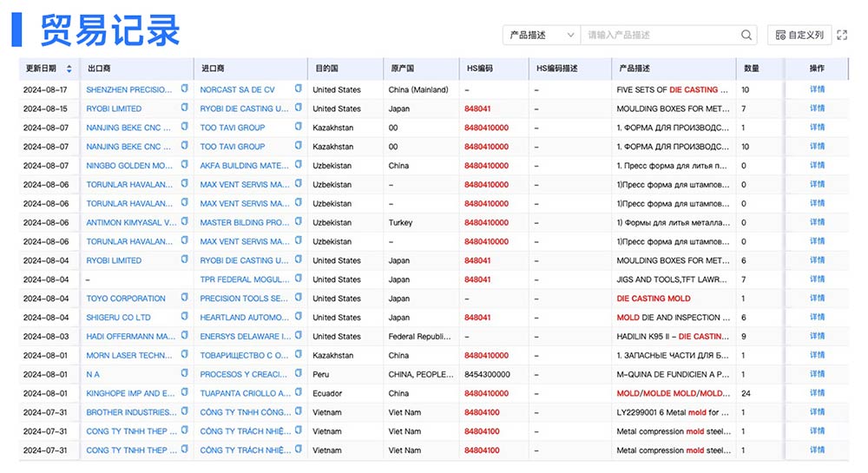This screenshot has width=868, height=473.
Task: Select the Federal Republi... origin cell
Action: click(419, 337)
